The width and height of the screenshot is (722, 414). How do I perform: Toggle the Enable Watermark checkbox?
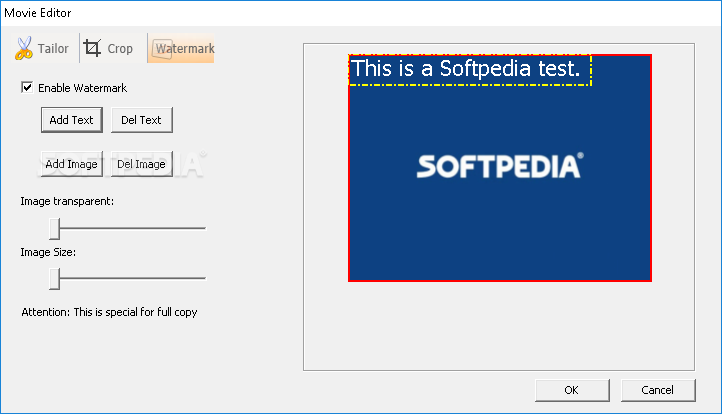click(x=27, y=88)
